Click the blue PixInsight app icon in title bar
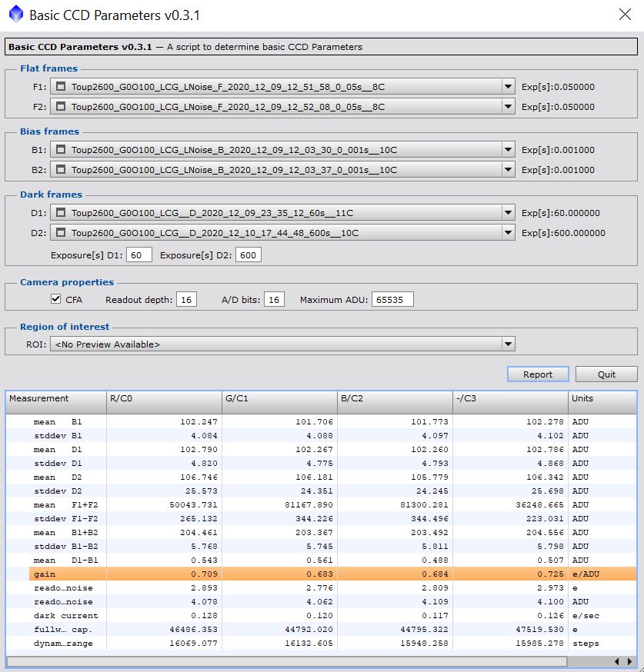This screenshot has height=672, width=644. (x=16, y=14)
